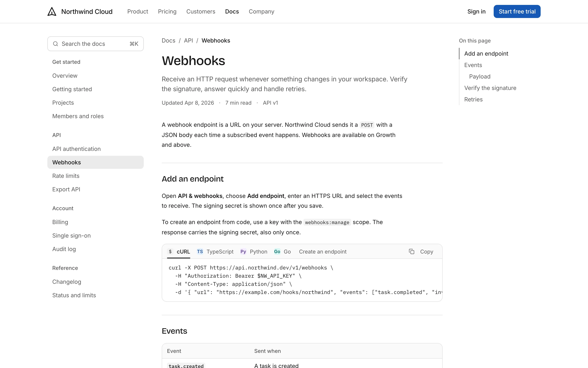The height and width of the screenshot is (368, 588).
Task: Click the copy code icon
Action: pos(411,251)
